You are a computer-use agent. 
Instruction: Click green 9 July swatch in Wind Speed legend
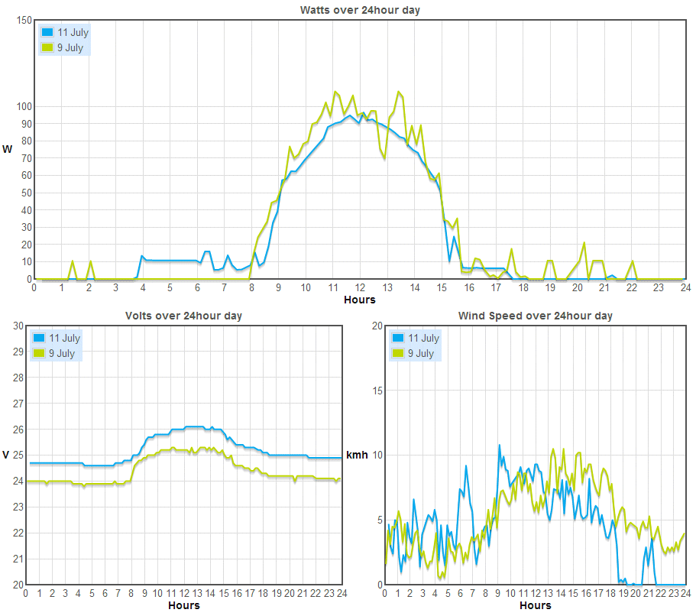[398, 354]
